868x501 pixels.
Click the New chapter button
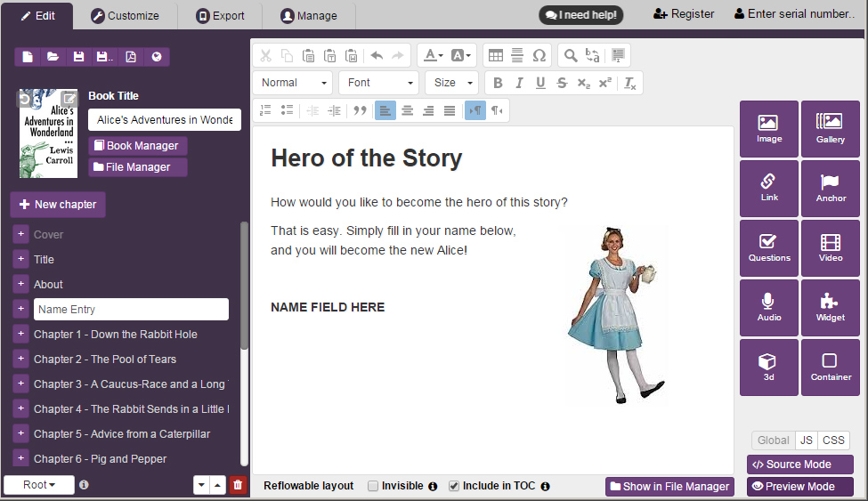pos(58,205)
